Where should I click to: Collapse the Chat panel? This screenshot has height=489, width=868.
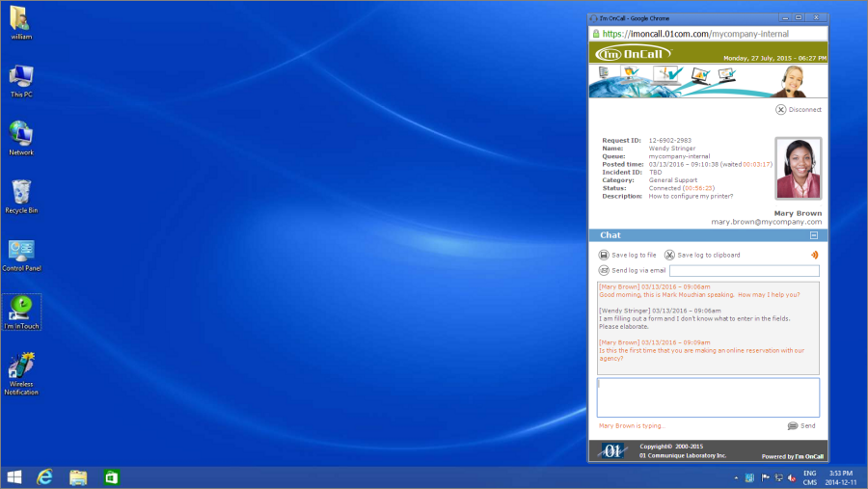click(x=813, y=235)
